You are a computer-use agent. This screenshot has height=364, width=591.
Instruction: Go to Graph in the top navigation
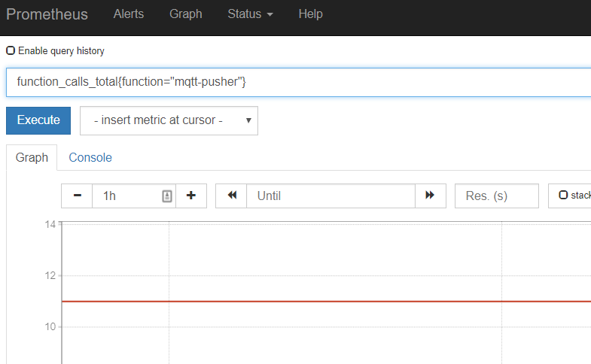point(185,14)
